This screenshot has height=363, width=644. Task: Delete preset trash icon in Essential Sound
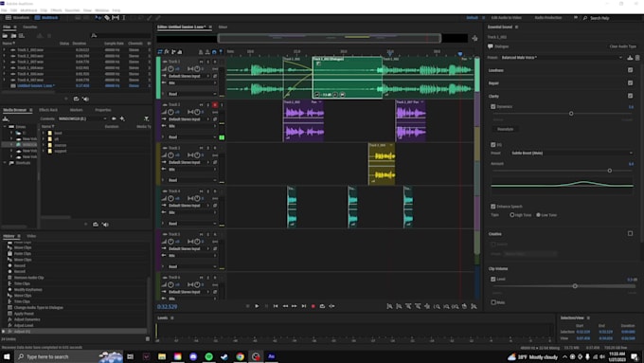point(637,58)
